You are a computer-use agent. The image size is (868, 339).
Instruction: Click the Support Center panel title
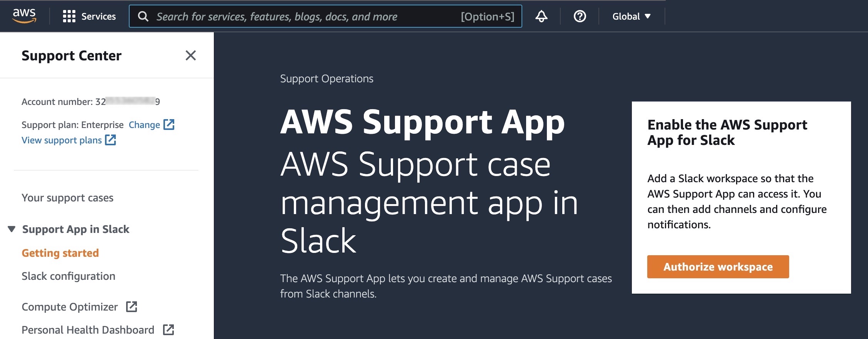[72, 55]
